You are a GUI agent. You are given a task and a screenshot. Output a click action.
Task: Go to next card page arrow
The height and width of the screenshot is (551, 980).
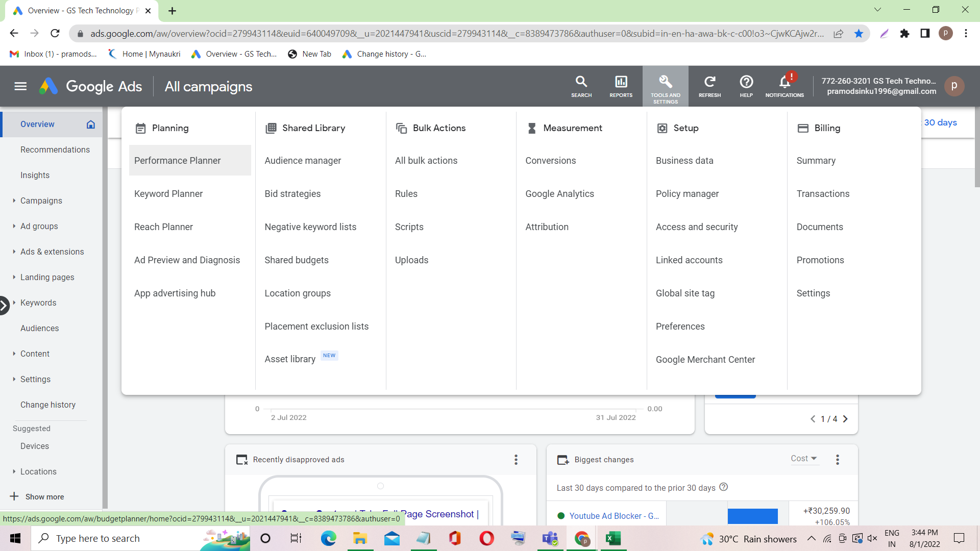coord(845,419)
